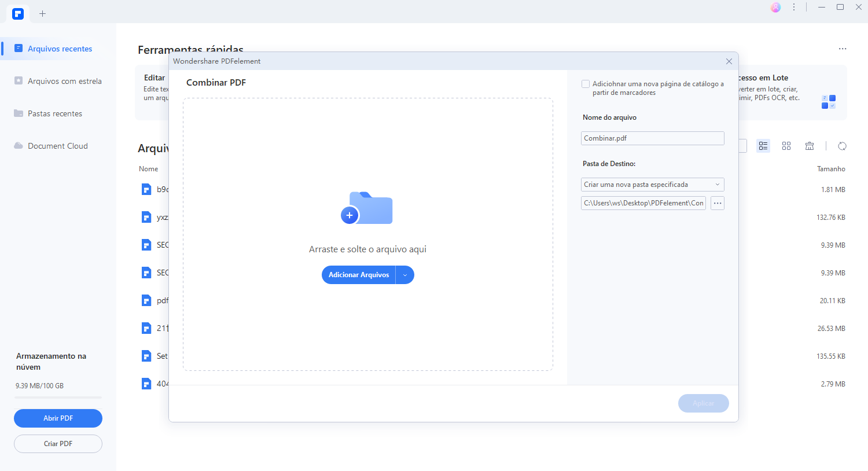
Task: Open a new tab with plus button
Action: point(42,13)
